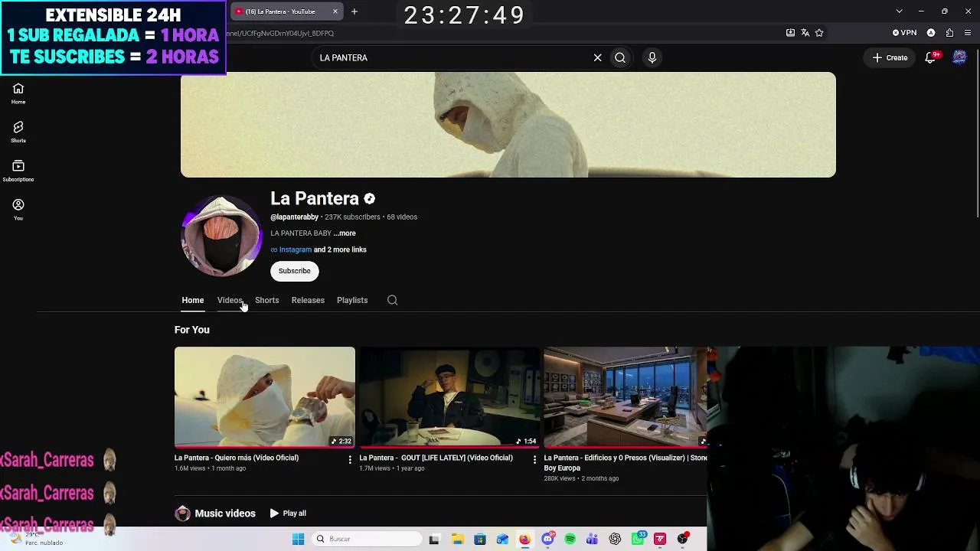Open La Pantera - Quiero más title
980x551 pixels.
[237, 458]
